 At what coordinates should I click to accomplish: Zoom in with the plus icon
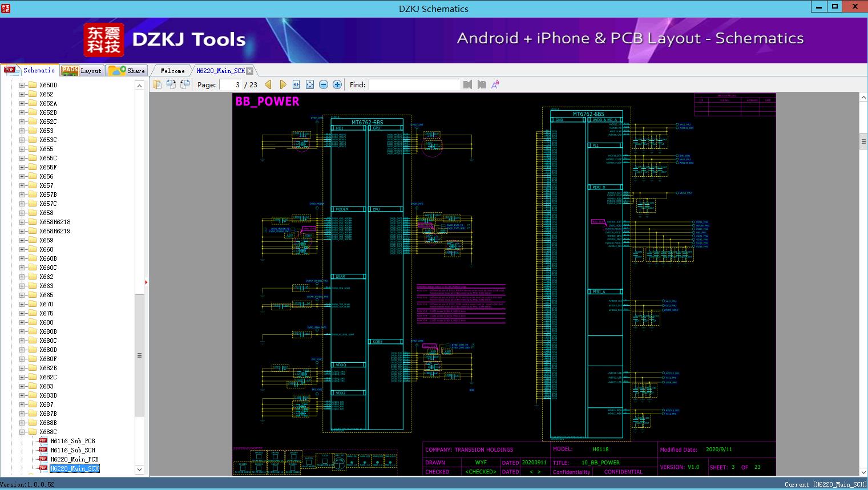[x=337, y=84]
